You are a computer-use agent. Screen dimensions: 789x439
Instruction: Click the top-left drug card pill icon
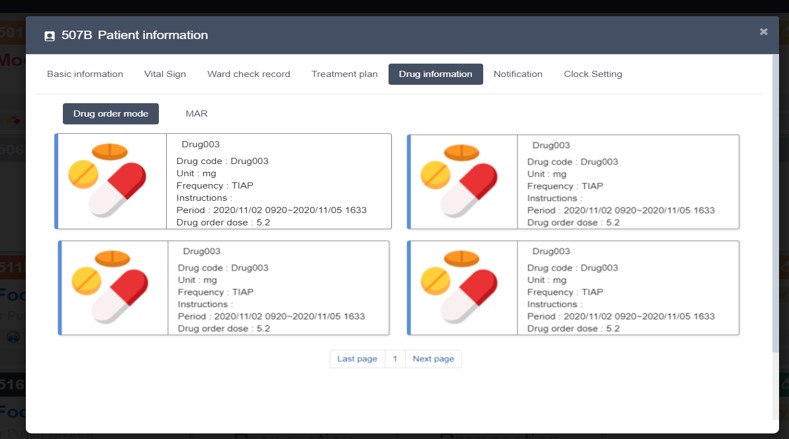[109, 181]
